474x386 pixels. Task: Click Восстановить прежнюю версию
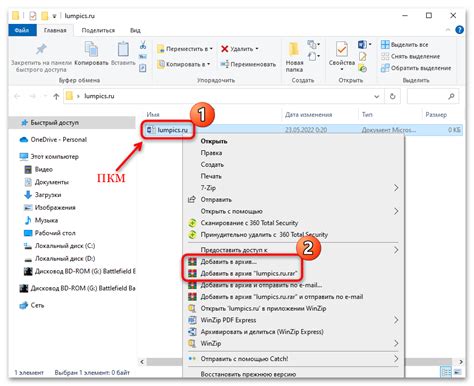248,374
